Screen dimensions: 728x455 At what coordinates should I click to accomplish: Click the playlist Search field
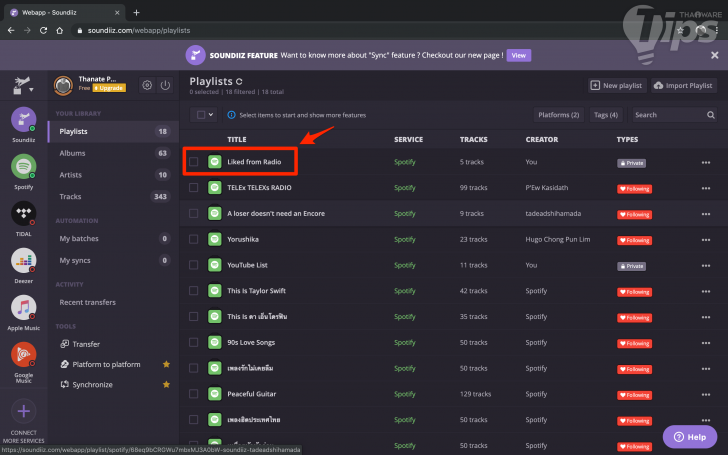pyautogui.click(x=672, y=115)
